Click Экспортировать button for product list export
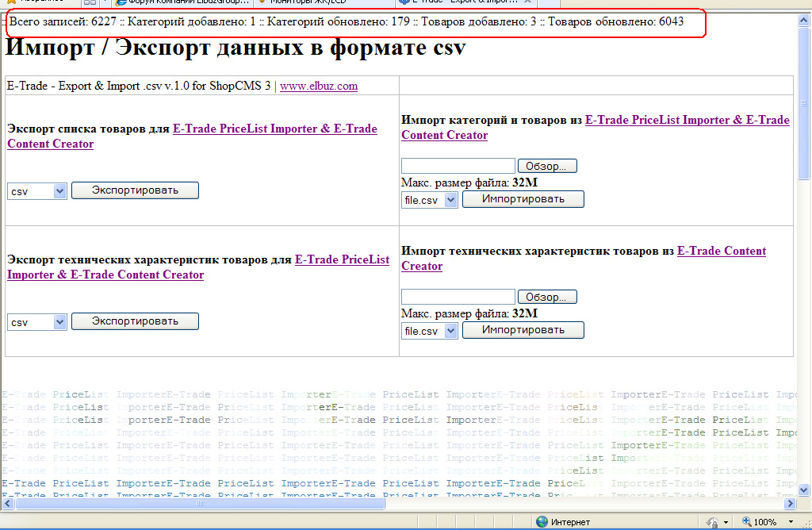The image size is (812, 530). point(135,190)
